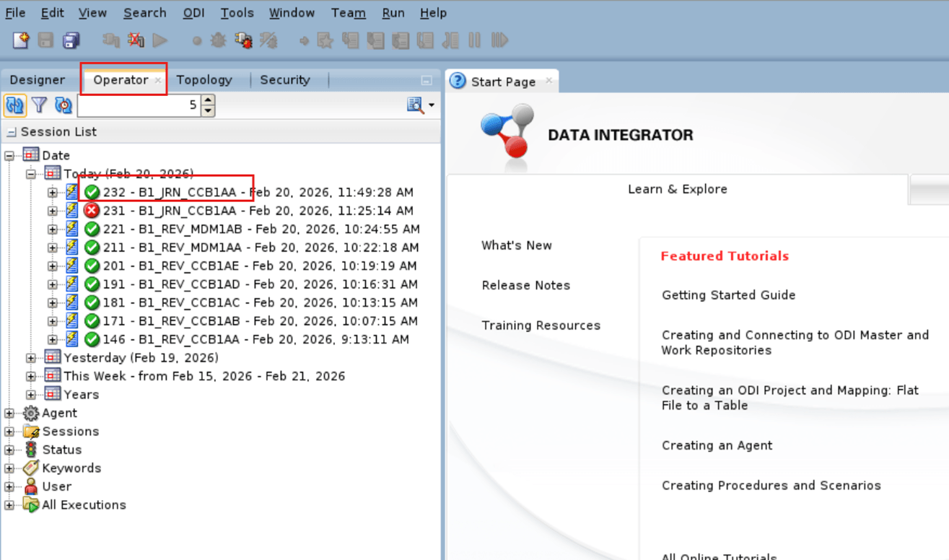Image resolution: width=949 pixels, height=560 pixels.
Task: Open the Team menu
Action: pos(349,13)
